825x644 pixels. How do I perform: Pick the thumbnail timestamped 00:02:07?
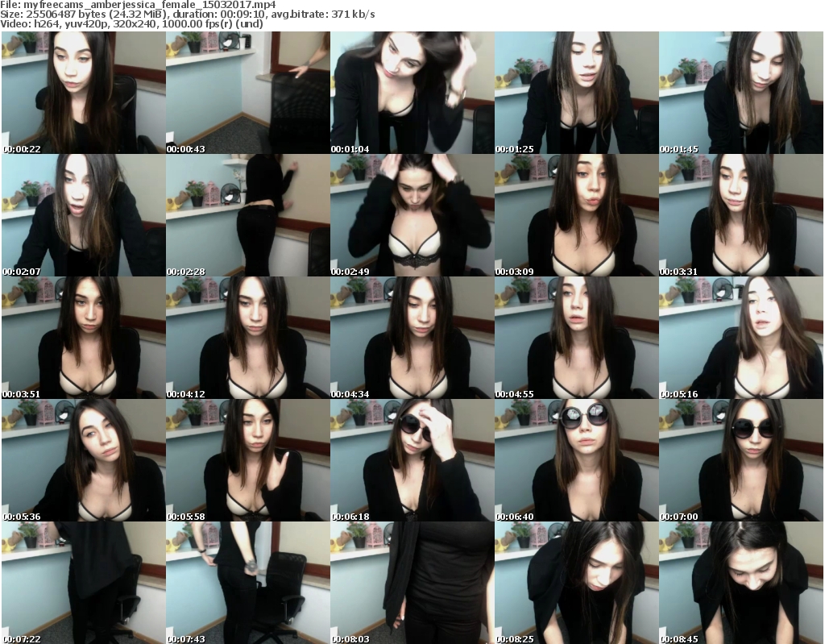(x=84, y=215)
